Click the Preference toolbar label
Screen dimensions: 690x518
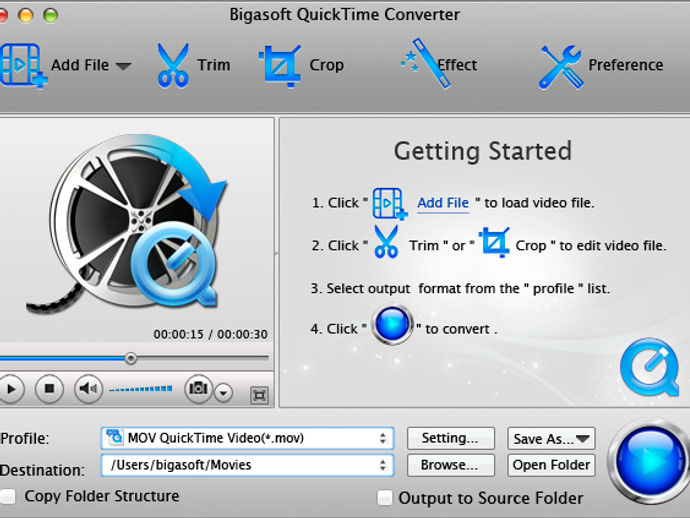point(625,65)
